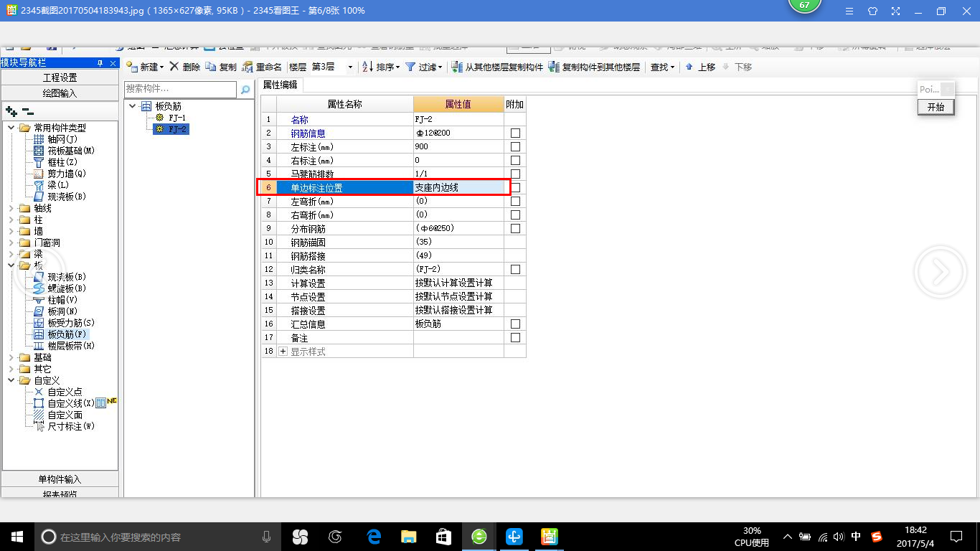Check 附加 box for 归类名称 row
The height and width of the screenshot is (551, 980).
click(x=515, y=270)
